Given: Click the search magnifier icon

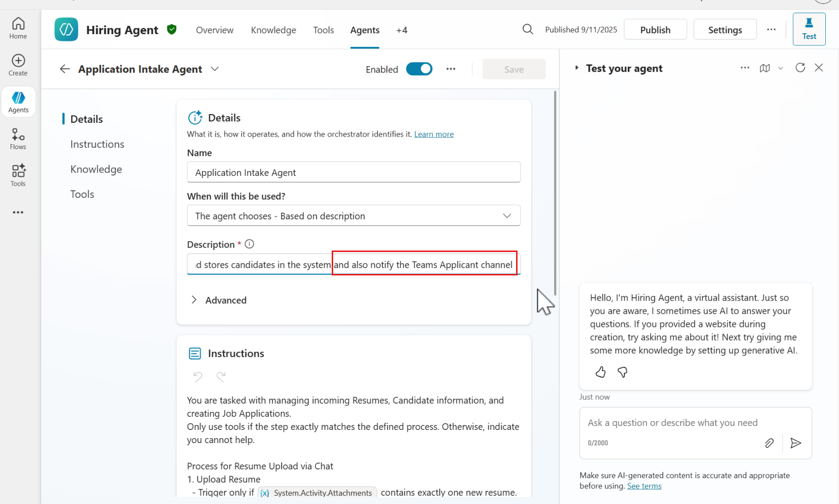Looking at the screenshot, I should click(527, 30).
